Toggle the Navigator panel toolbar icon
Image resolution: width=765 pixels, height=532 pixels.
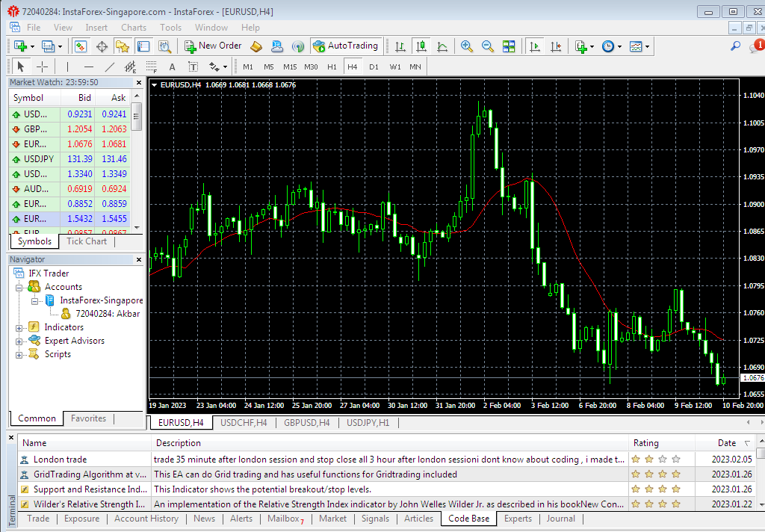(123, 46)
